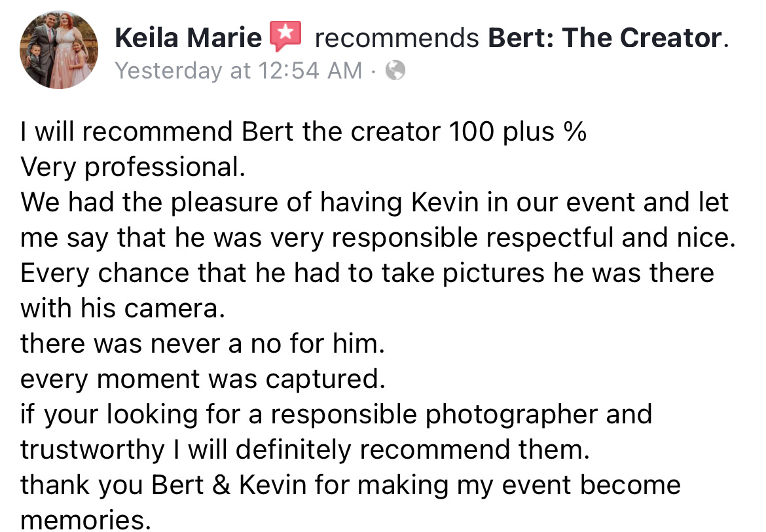Click the "100 plus %" text
The width and height of the screenshot is (766, 532).
click(517, 132)
